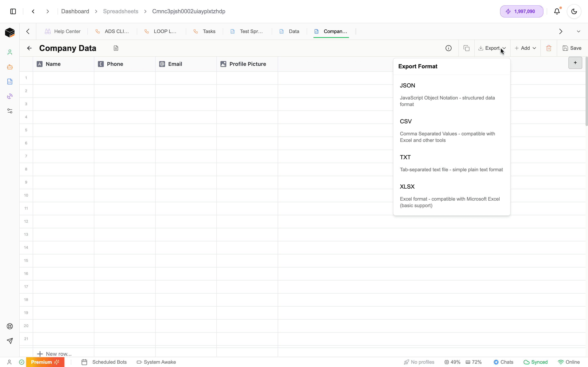Open the settings sliders icon in sidebar
This screenshot has width=588, height=367.
pos(10,111)
